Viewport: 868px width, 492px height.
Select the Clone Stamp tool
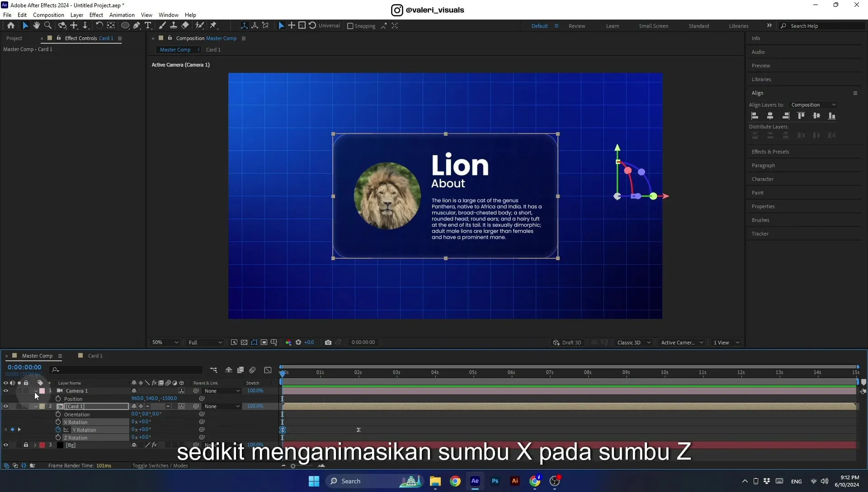point(173,26)
